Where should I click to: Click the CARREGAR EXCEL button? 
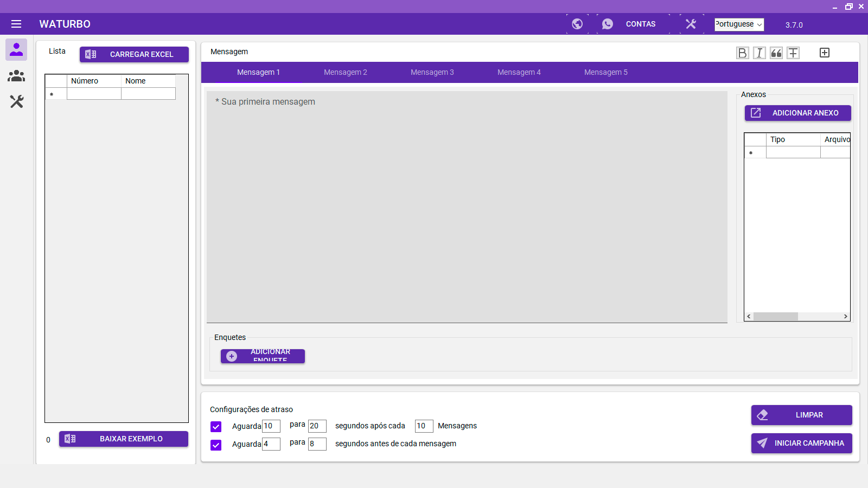point(134,54)
